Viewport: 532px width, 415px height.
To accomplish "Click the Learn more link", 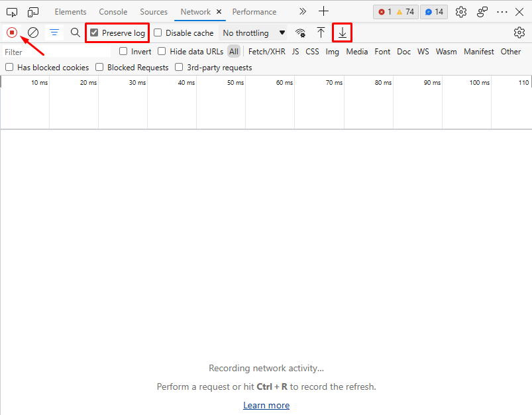I will (x=266, y=405).
